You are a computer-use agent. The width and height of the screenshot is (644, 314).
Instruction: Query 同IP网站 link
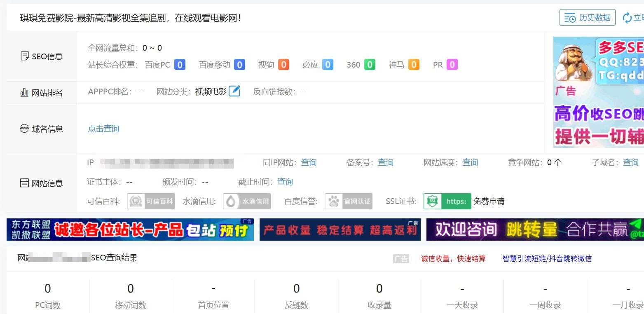[309, 162]
